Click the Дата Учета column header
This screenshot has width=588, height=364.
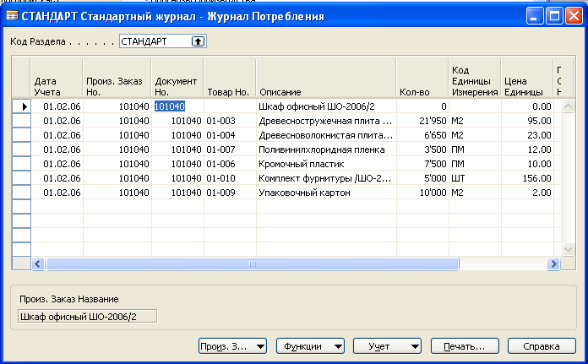(x=57, y=78)
